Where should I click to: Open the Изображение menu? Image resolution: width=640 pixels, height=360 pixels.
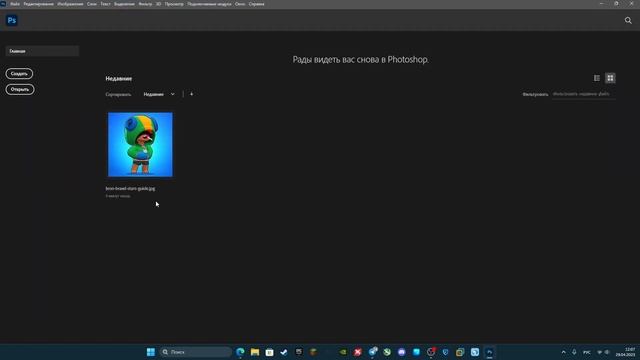pos(70,4)
